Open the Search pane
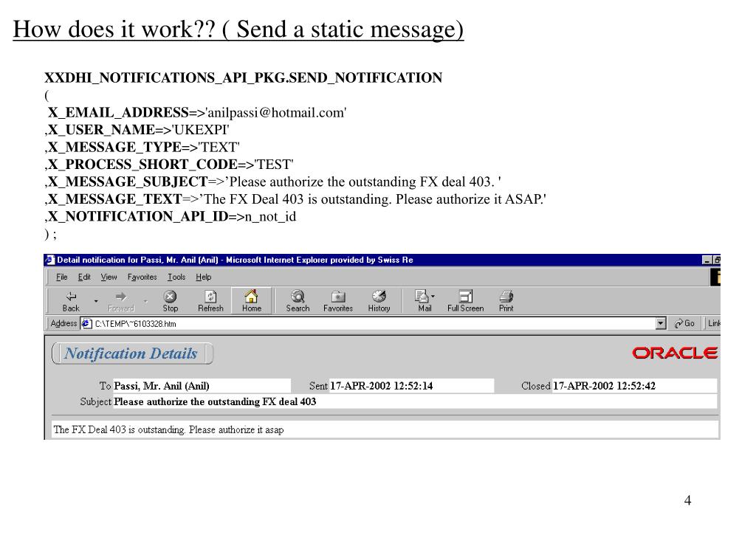Image resolution: width=756 pixels, height=535 pixels. pos(298,301)
